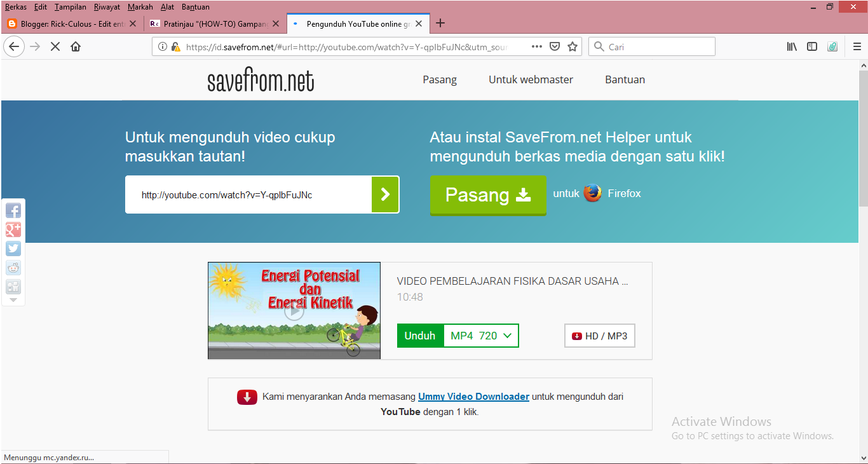Toggle the sidebar view icon

click(812, 46)
